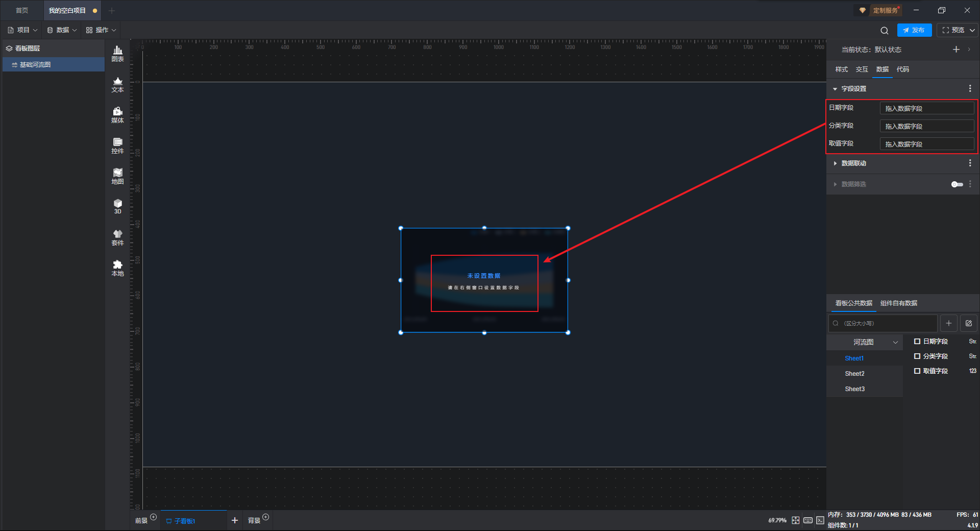Switch to the 样式 tab
This screenshot has width=980, height=531.
point(841,69)
